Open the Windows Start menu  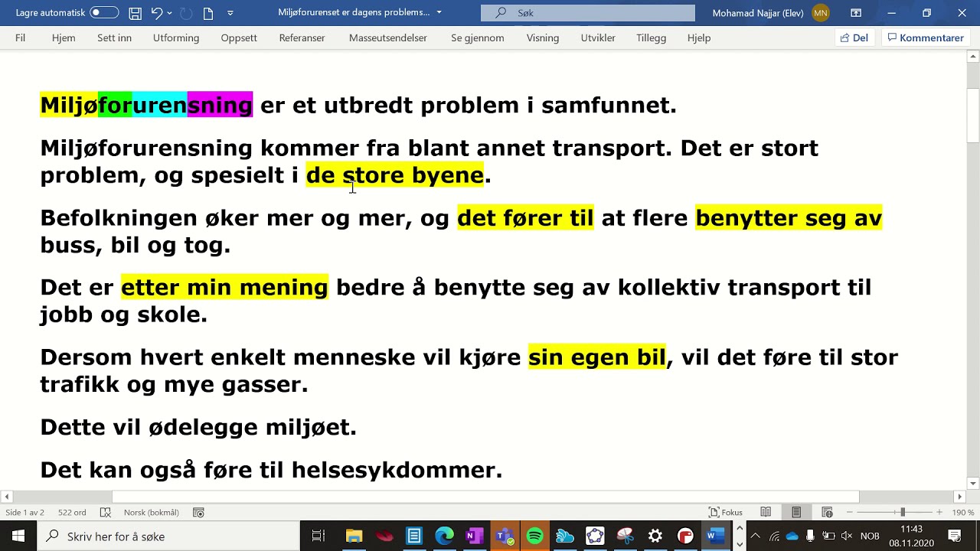pos(18,536)
